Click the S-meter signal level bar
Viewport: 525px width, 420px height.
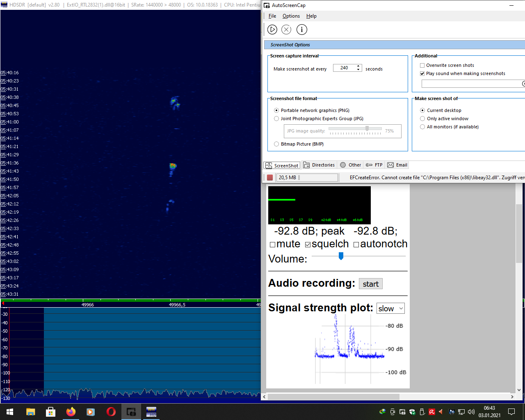[x=281, y=200]
